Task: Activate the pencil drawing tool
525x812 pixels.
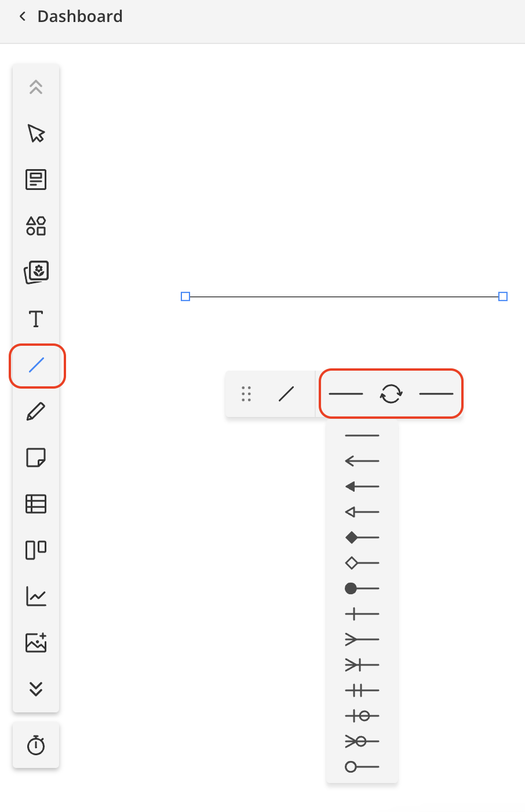Action: click(36, 411)
